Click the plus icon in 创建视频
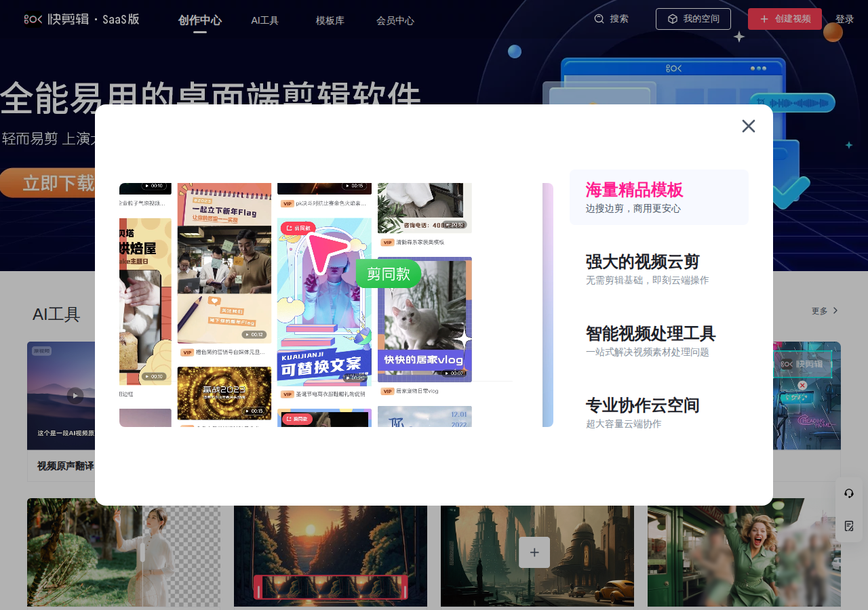868x610 pixels. 764,19
